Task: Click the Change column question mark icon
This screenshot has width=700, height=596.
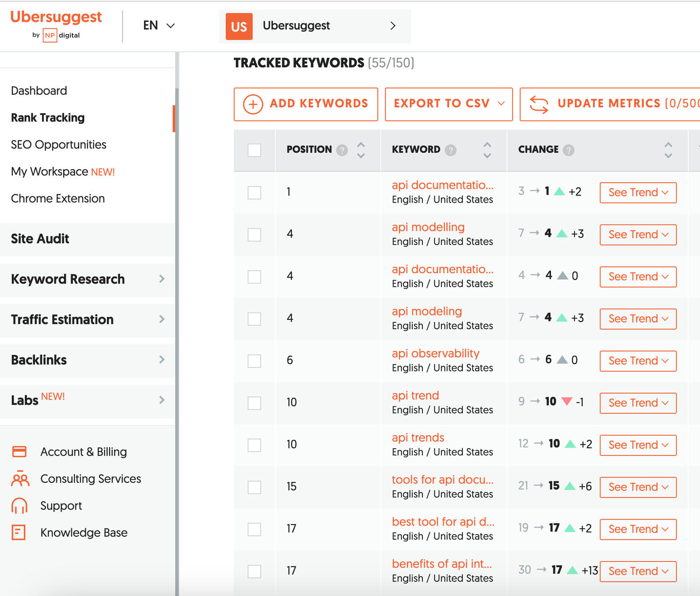Action: click(x=569, y=150)
